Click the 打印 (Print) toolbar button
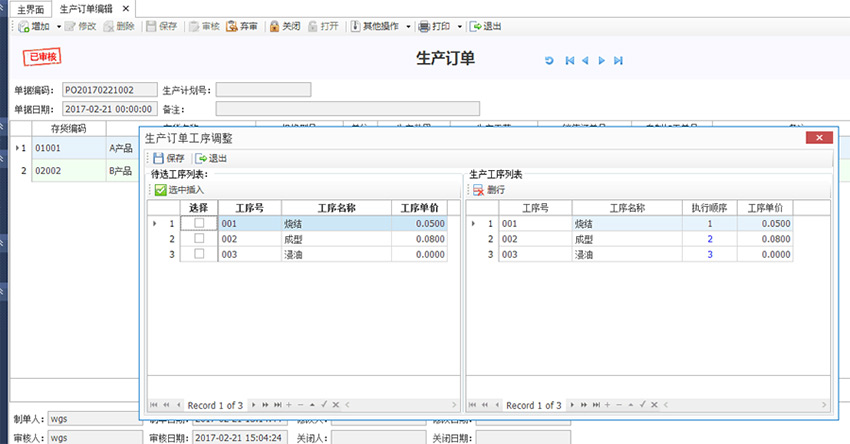The width and height of the screenshot is (850, 444). [435, 26]
